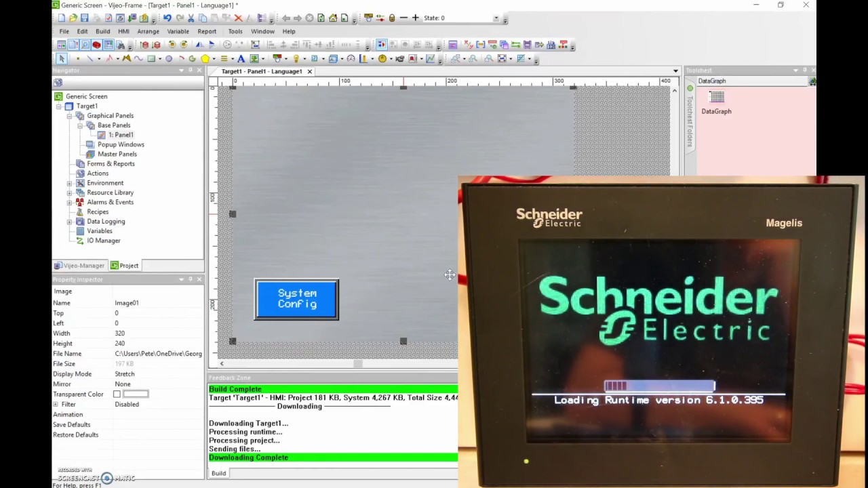Click the DataGraph item in Toolchest
Screen dimensions: 868x488
[717, 103]
